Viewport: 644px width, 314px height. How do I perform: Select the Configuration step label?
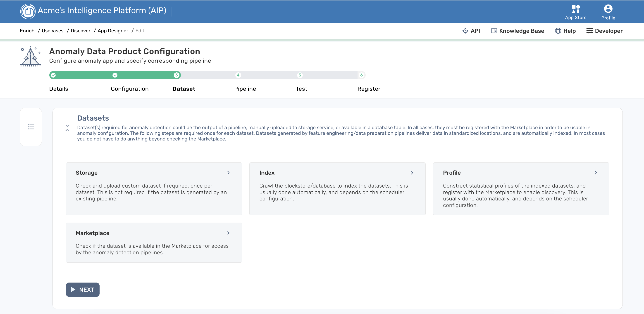coord(129,89)
